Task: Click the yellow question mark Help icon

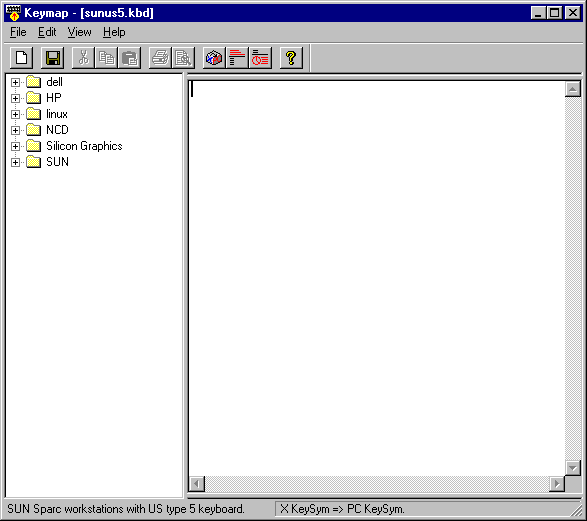Action: click(x=291, y=58)
